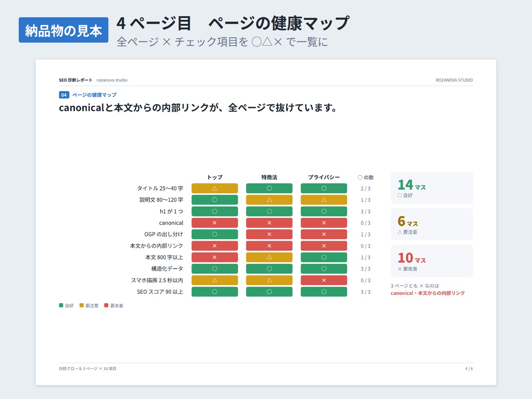Click the 説明文 80〜120 字 row label
The width and height of the screenshot is (532, 399).
(x=161, y=200)
